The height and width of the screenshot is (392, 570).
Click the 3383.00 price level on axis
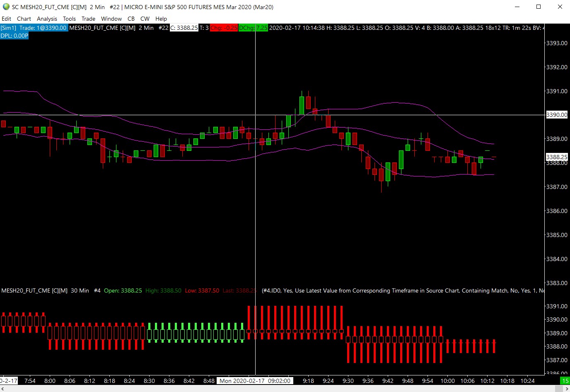click(557, 283)
